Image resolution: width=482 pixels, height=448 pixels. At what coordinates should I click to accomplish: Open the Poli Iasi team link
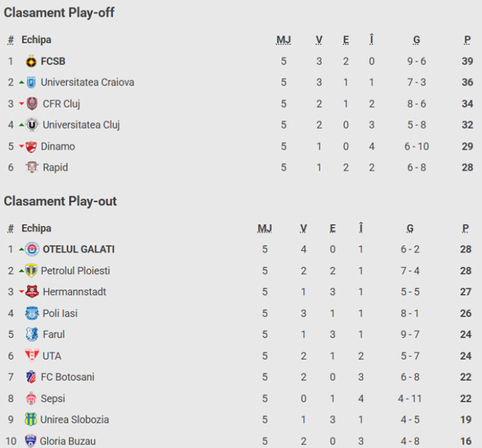tap(60, 313)
